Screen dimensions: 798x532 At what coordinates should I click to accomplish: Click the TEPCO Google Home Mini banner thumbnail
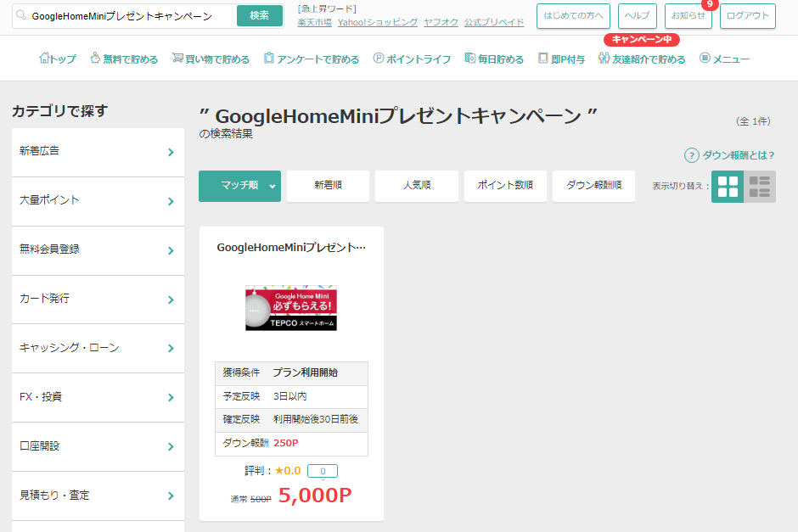tap(291, 307)
